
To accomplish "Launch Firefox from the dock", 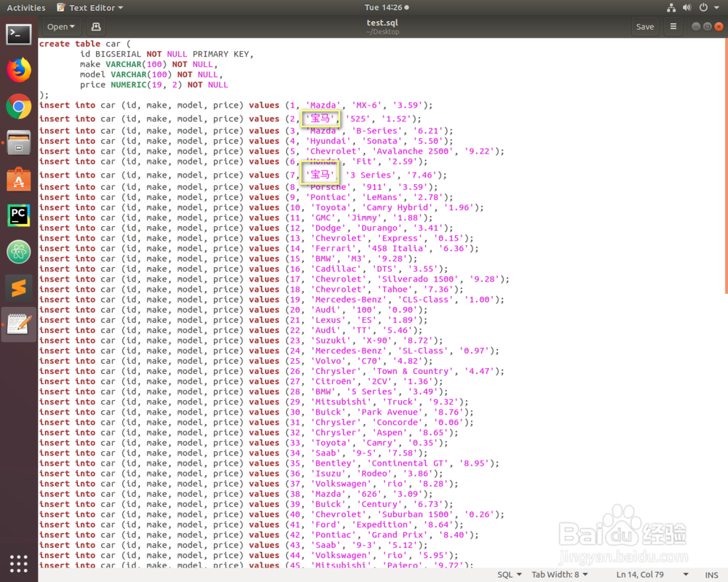I will click(x=19, y=70).
